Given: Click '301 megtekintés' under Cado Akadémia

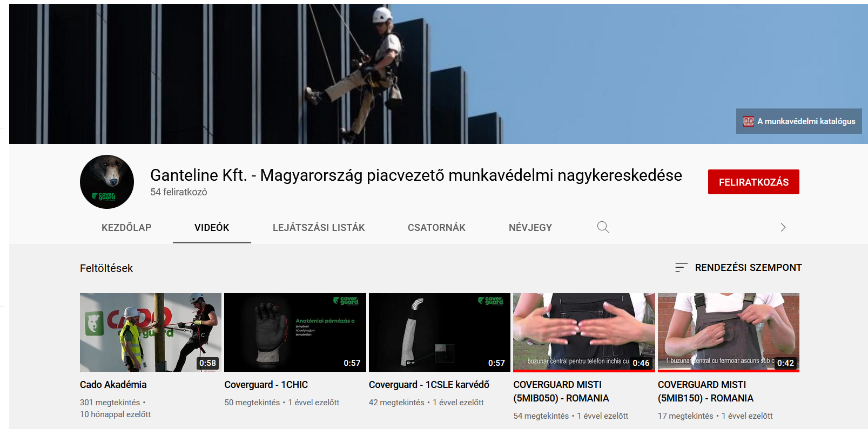Looking at the screenshot, I should click(x=110, y=403).
